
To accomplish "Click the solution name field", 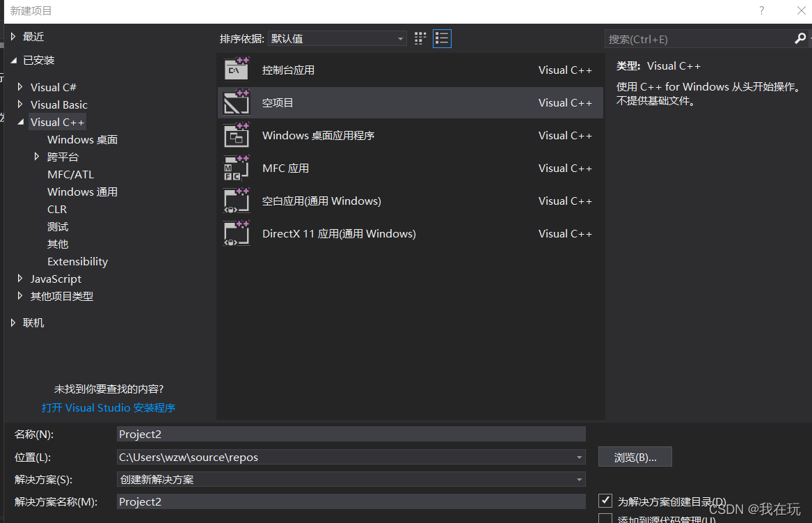I will [351, 501].
